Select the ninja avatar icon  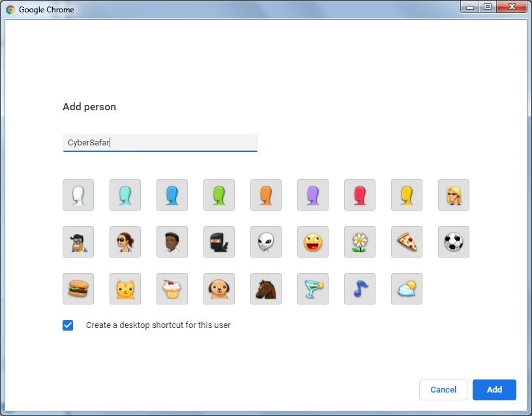(x=219, y=242)
